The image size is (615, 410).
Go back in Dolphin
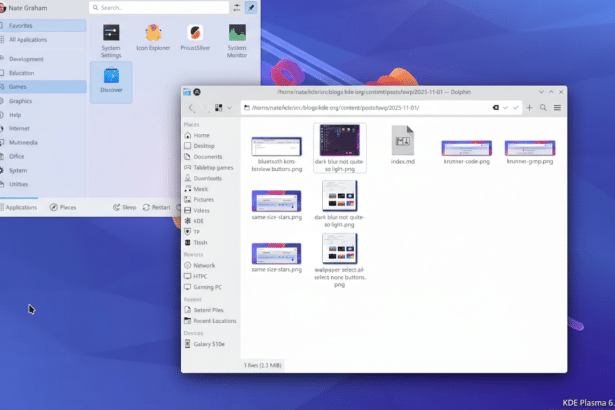pos(191,108)
